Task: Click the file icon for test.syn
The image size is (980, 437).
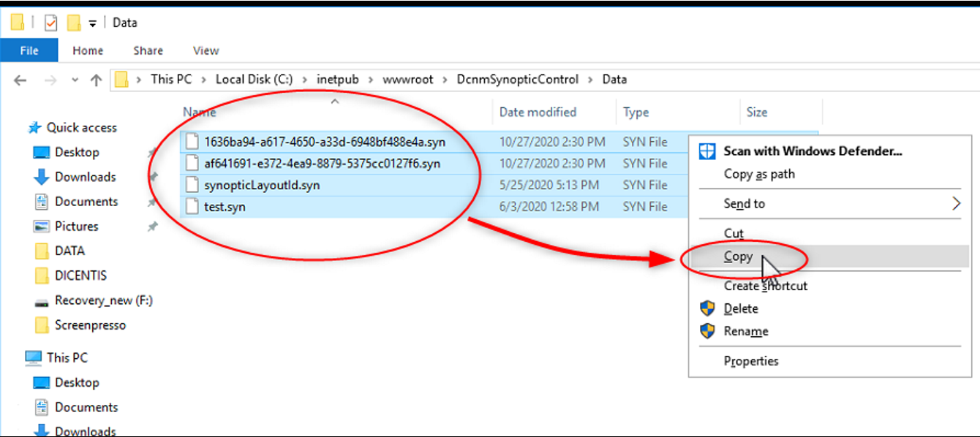Action: click(192, 207)
